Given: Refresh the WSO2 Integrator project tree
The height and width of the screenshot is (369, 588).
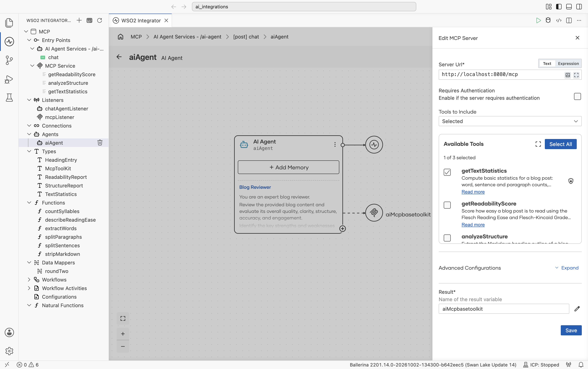Looking at the screenshot, I should point(100,20).
